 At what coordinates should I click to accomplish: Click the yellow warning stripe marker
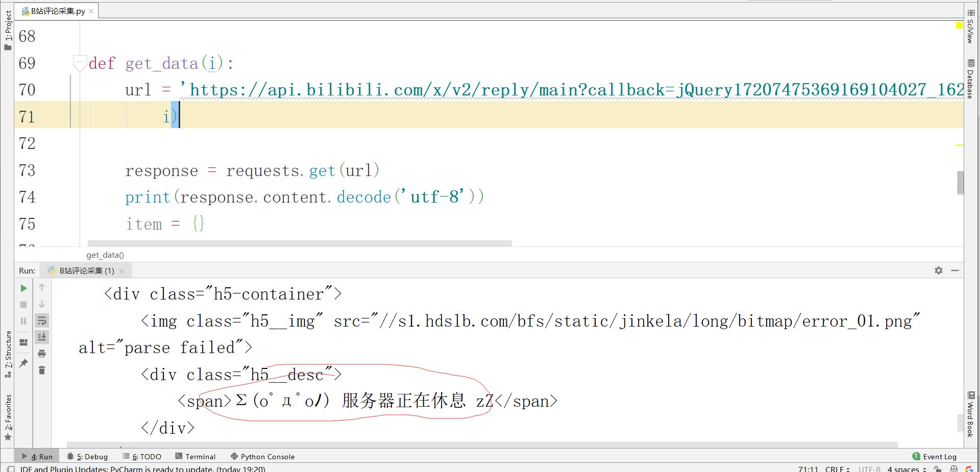959,146
